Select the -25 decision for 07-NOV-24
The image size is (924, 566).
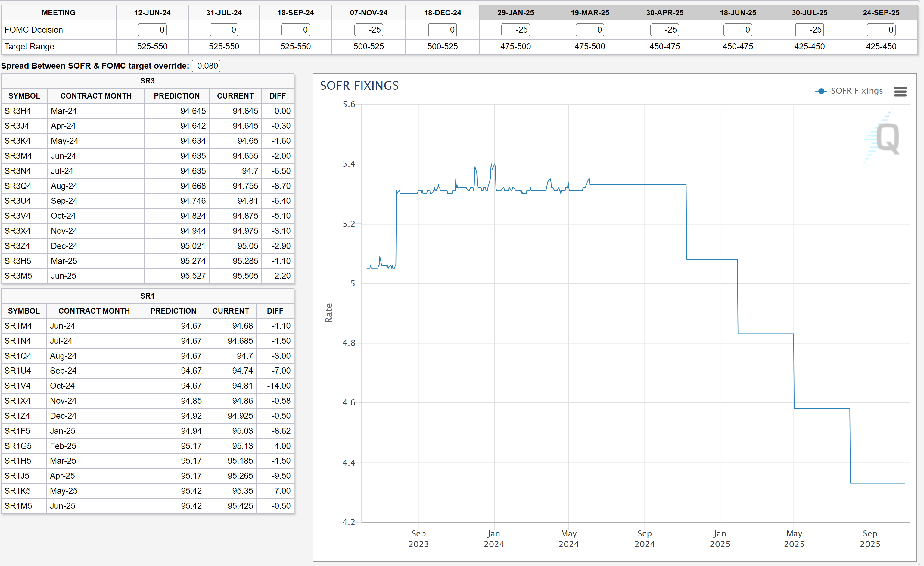(x=369, y=30)
